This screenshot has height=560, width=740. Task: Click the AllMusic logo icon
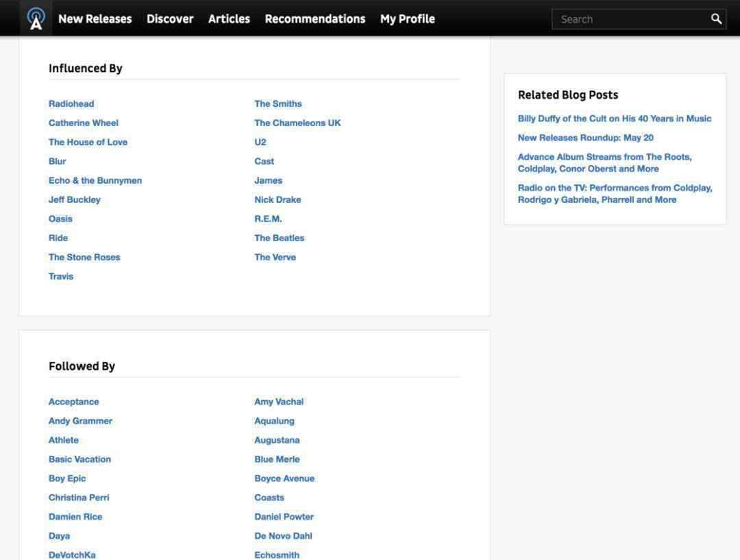[36, 19]
